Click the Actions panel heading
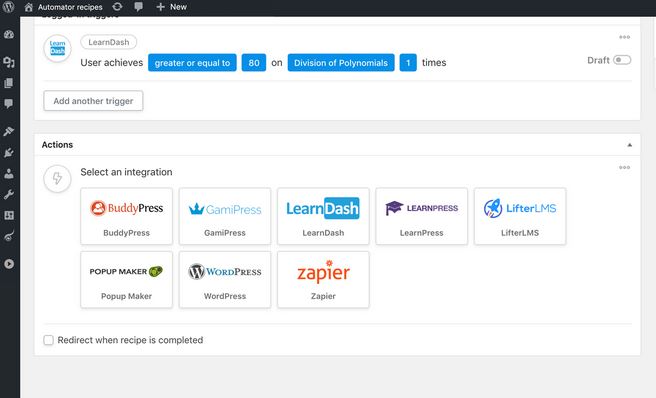656x398 pixels. pyautogui.click(x=57, y=144)
